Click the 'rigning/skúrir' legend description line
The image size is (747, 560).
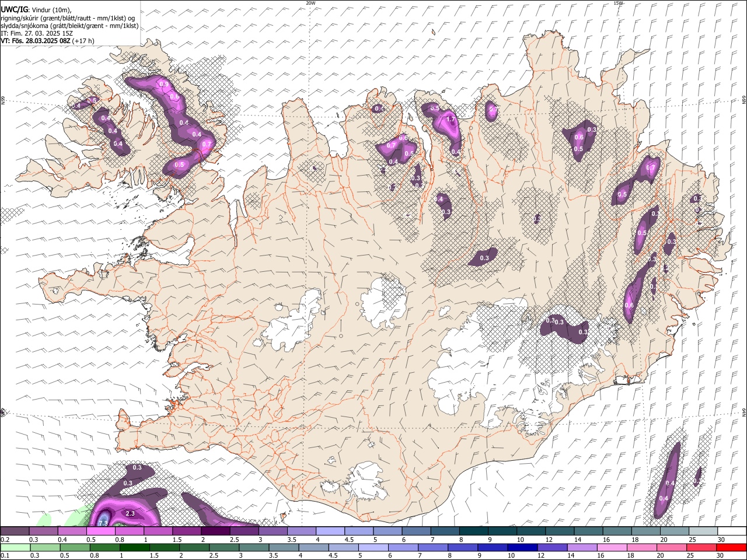click(68, 18)
